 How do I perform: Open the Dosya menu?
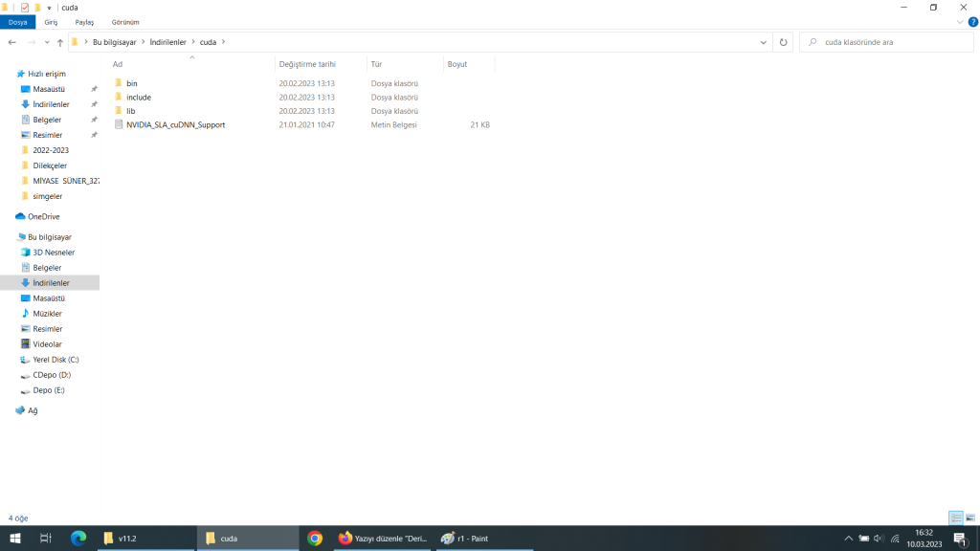click(17, 22)
